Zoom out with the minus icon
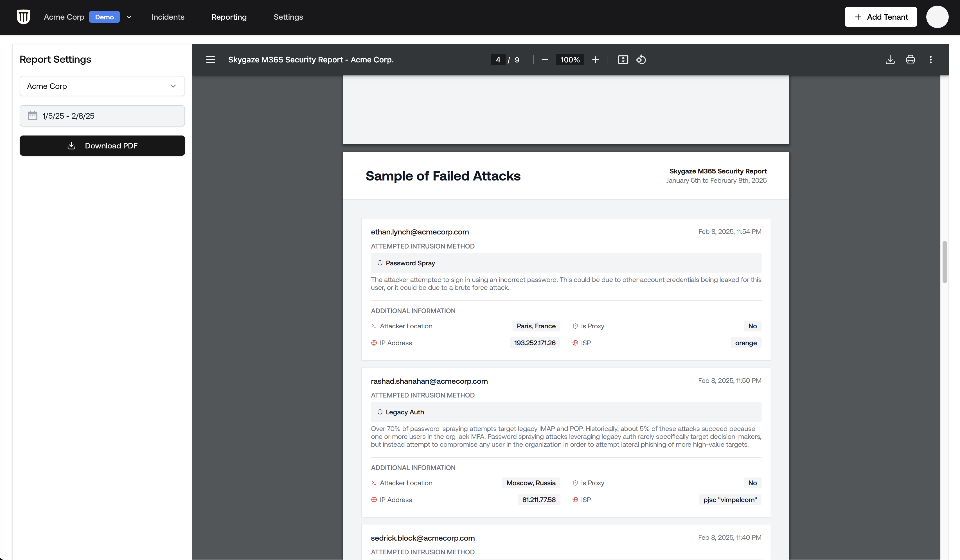This screenshot has height=560, width=960. pyautogui.click(x=545, y=60)
